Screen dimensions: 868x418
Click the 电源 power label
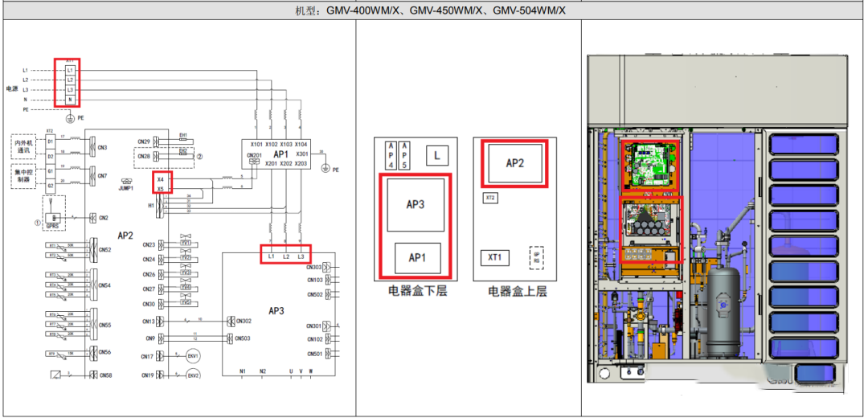pyautogui.click(x=11, y=88)
